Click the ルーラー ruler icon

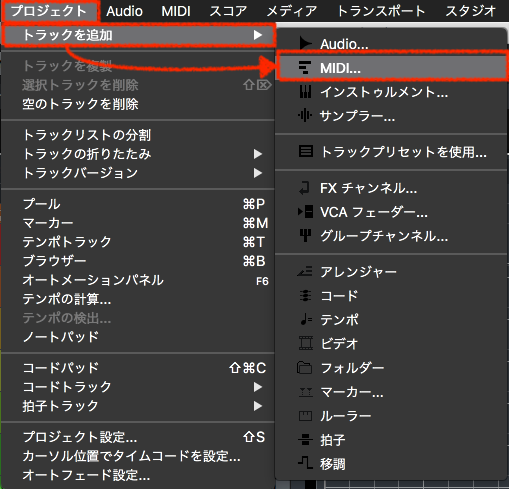(x=305, y=416)
